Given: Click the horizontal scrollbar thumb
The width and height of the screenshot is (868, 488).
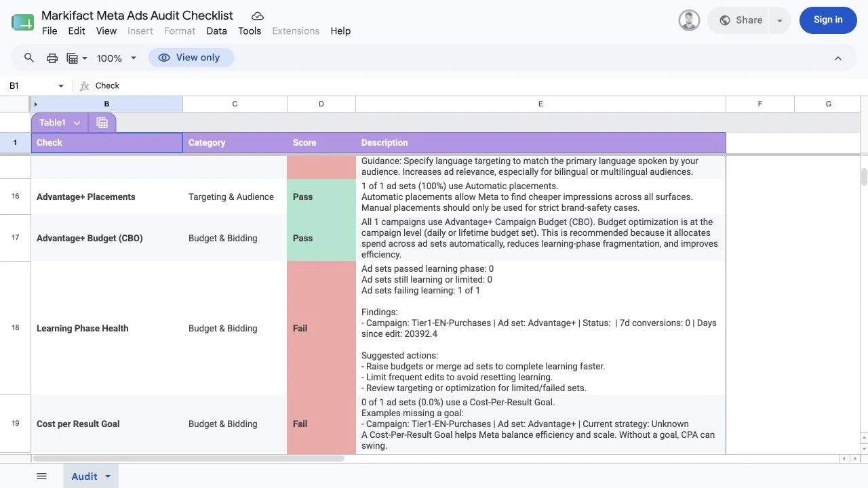Looking at the screenshot, I should tap(189, 459).
